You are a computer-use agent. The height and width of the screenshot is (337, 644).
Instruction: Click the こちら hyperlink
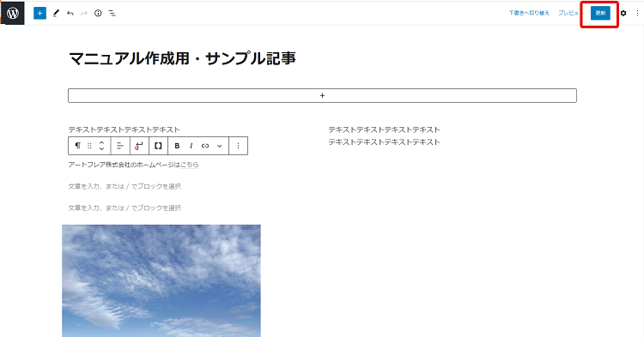pos(190,165)
